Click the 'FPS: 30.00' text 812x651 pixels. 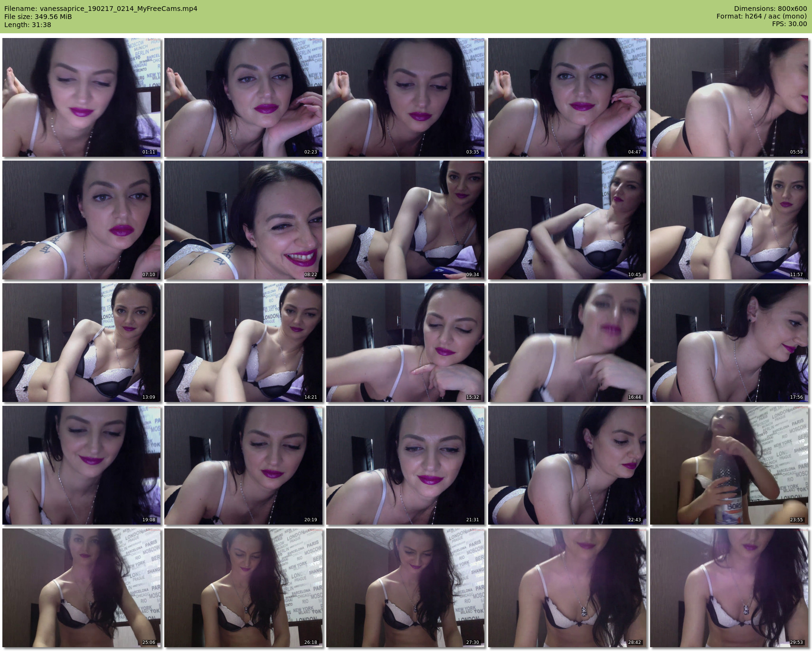pos(789,24)
